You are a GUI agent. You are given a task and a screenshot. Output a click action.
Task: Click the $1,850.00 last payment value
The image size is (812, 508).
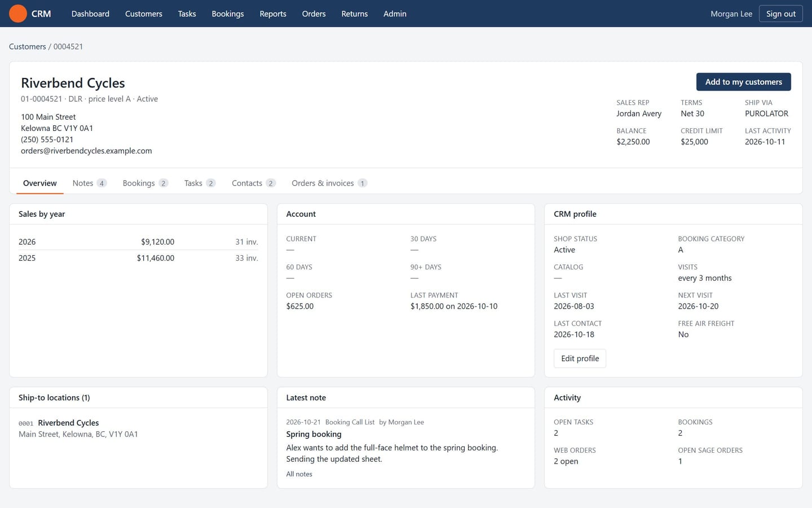point(454,306)
